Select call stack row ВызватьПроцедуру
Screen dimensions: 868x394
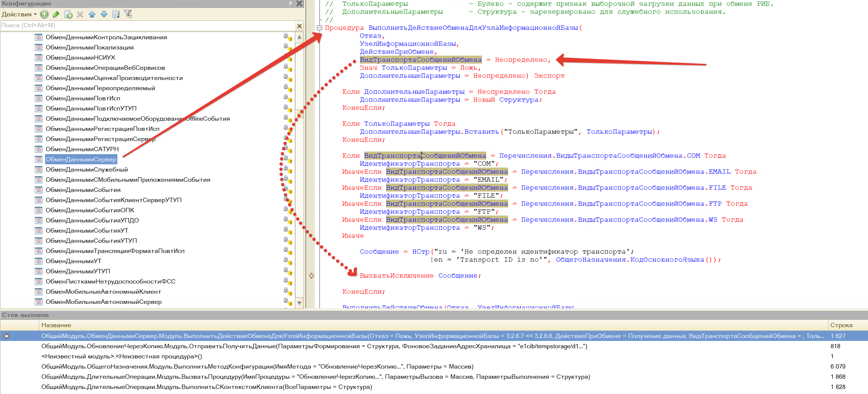pos(434,377)
